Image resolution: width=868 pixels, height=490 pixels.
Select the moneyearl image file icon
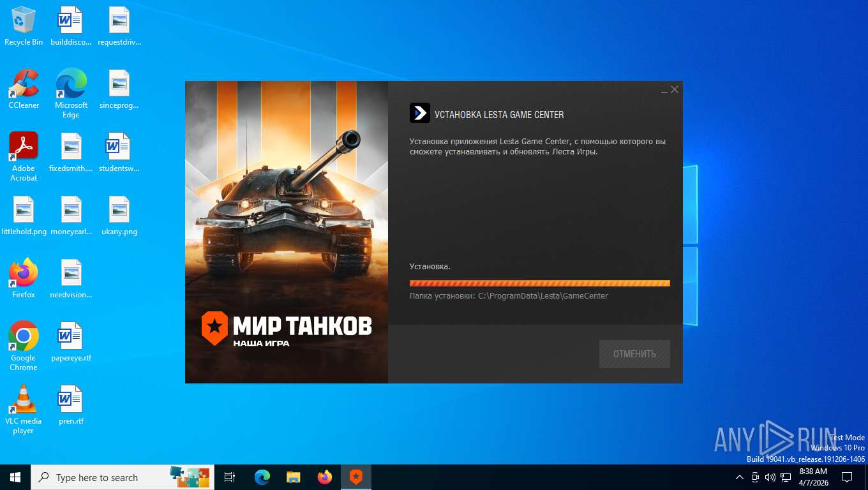point(71,216)
